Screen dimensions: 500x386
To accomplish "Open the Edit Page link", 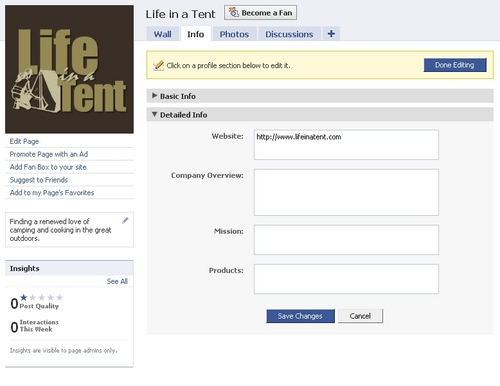I will (x=24, y=141).
